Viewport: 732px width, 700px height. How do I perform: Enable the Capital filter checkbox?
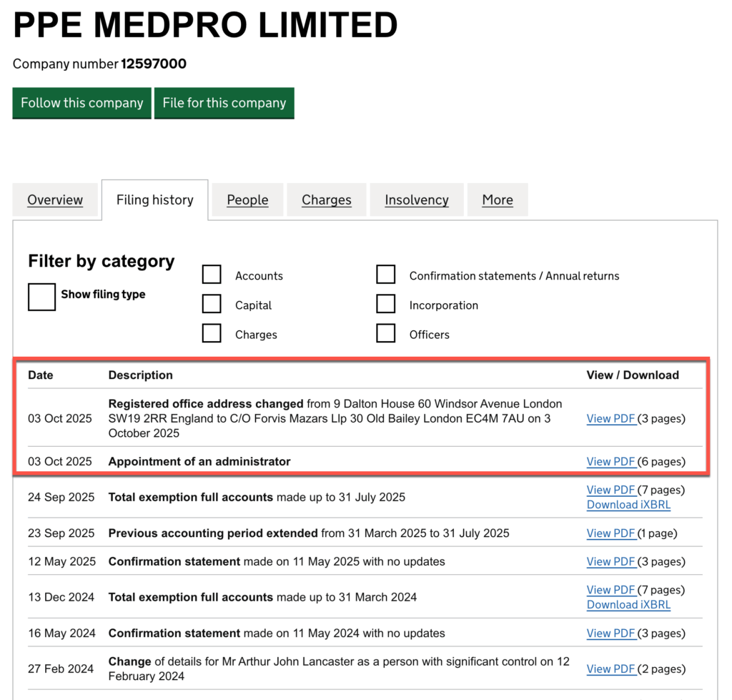[212, 303]
